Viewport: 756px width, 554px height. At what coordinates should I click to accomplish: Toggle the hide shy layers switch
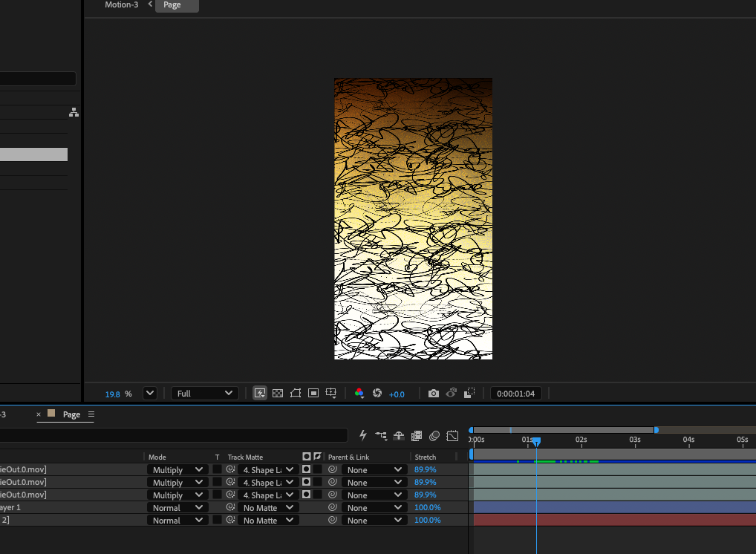point(399,436)
